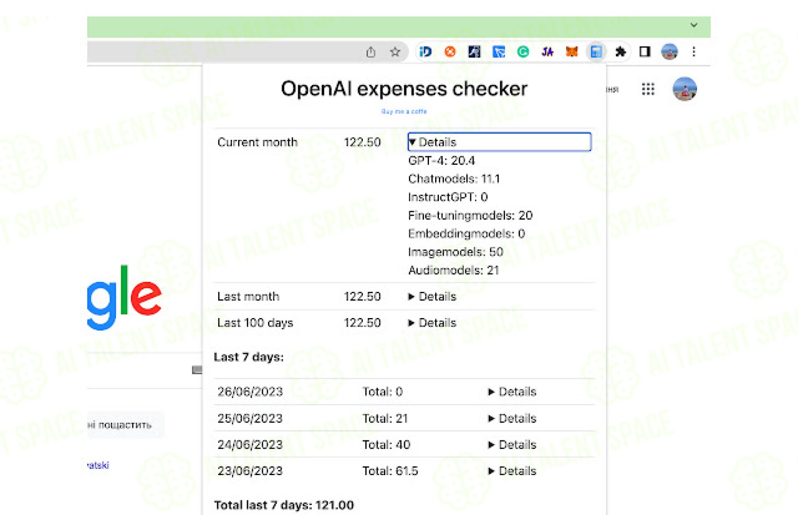Open the Chrome profile avatar in toolbar
The image size is (798, 532).
pyautogui.click(x=669, y=52)
